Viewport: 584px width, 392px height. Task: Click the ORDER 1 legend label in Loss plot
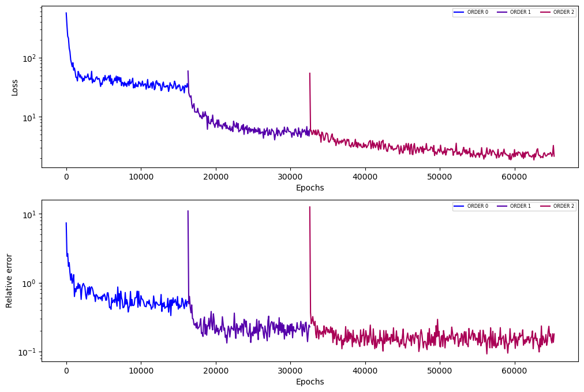coord(521,12)
